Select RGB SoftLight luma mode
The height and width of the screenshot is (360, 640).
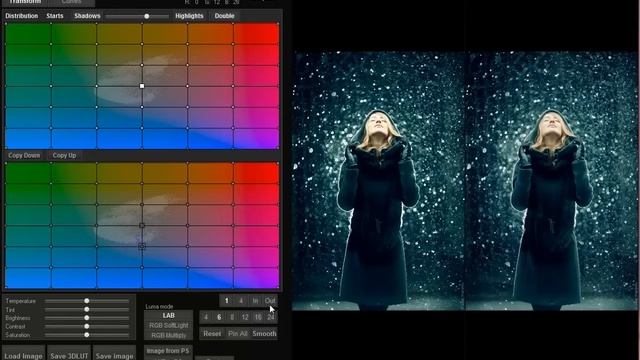(169, 325)
